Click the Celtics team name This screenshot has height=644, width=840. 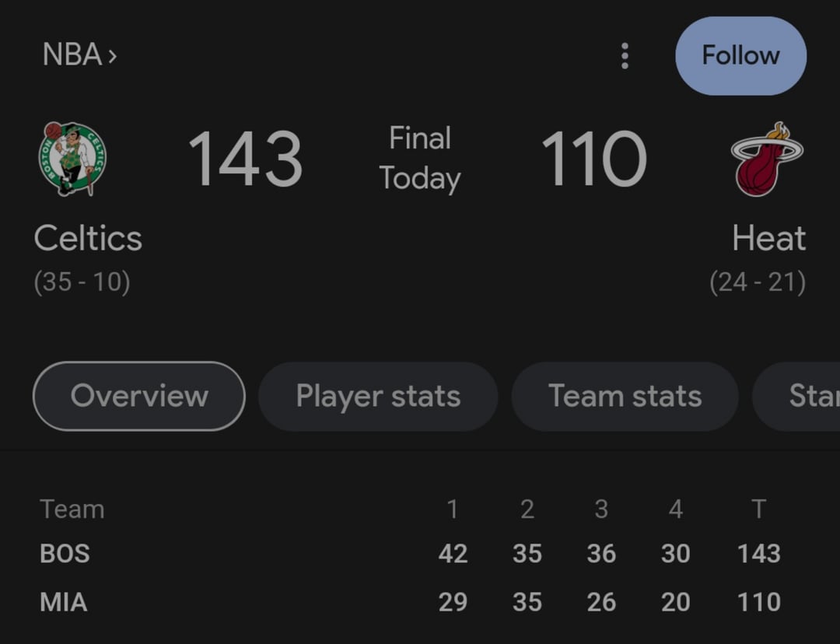pos(88,238)
